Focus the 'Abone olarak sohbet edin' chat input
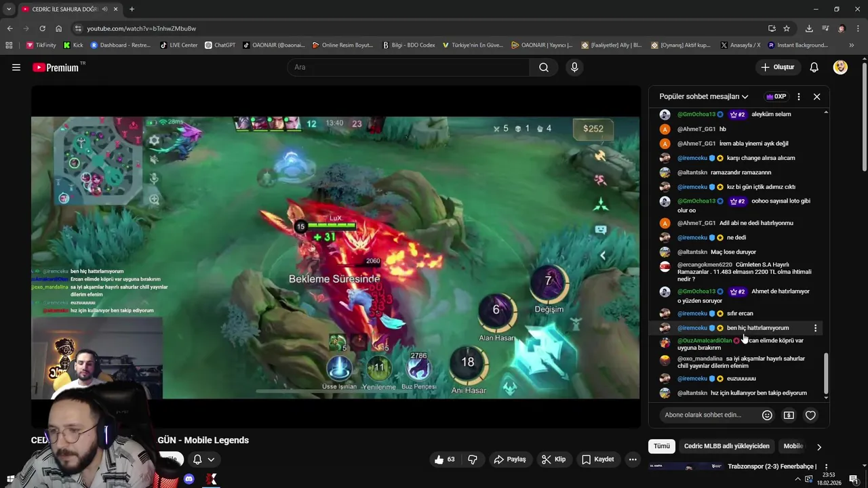The width and height of the screenshot is (868, 488). tap(707, 415)
